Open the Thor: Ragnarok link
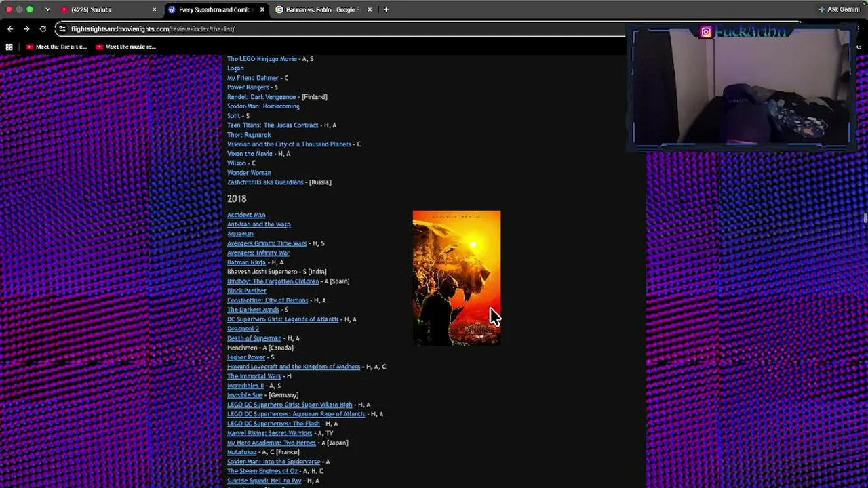This screenshot has height=488, width=868. tap(249, 135)
